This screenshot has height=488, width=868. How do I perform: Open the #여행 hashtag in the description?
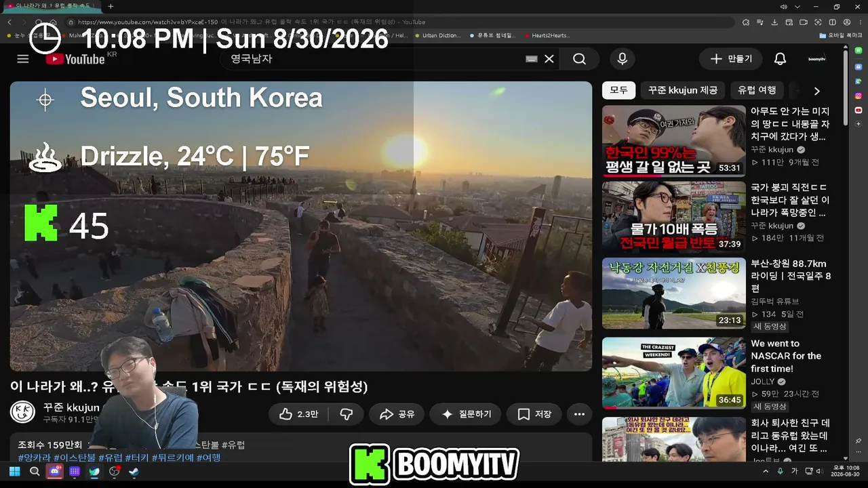[208, 457]
